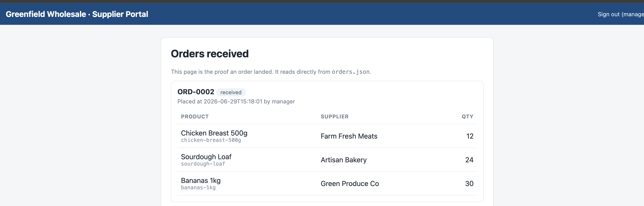
Task: Select the Orders received heading
Action: [209, 54]
